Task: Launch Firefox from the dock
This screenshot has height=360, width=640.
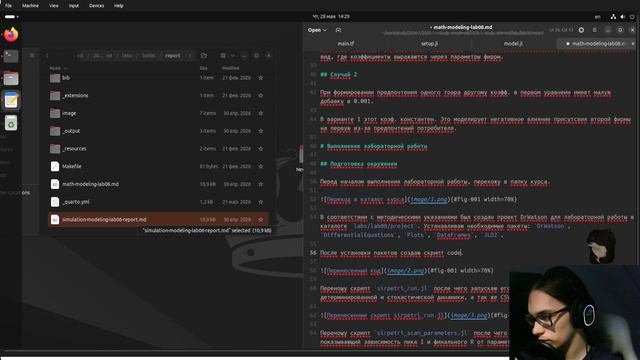Action: coord(11,34)
